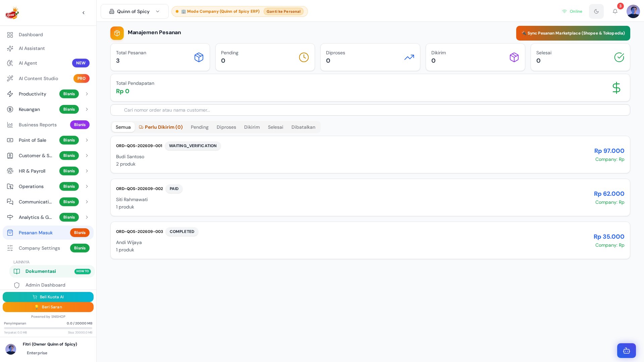Image resolution: width=644 pixels, height=362 pixels.
Task: Click Sync Pesanan Marketplace button
Action: 573,33
